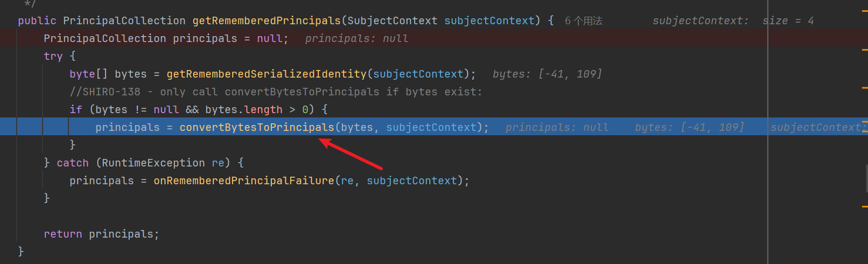Click the convertBytesToPrincipals method call

257,128
